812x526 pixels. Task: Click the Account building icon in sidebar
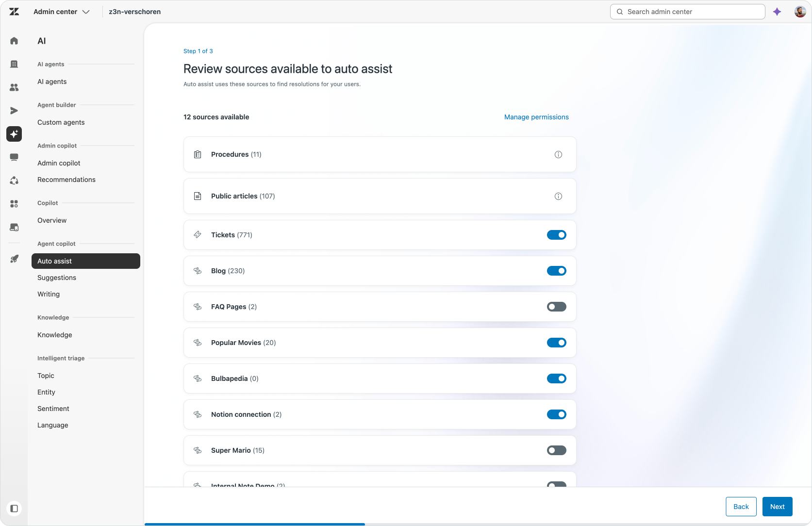pyautogui.click(x=14, y=64)
